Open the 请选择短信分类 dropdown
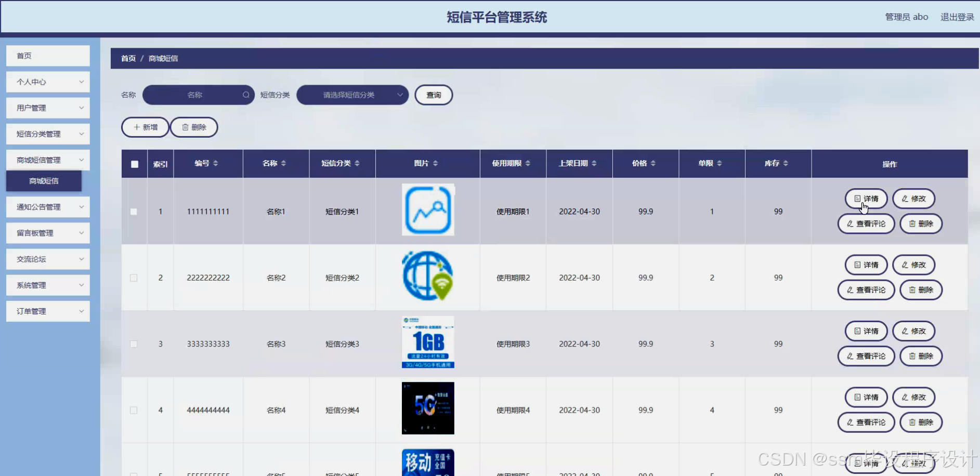980x476 pixels. [352, 95]
